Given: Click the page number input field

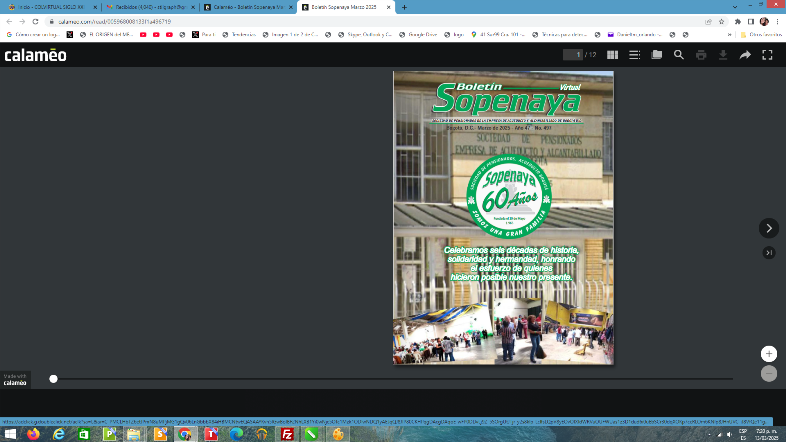Looking at the screenshot, I should 572,55.
